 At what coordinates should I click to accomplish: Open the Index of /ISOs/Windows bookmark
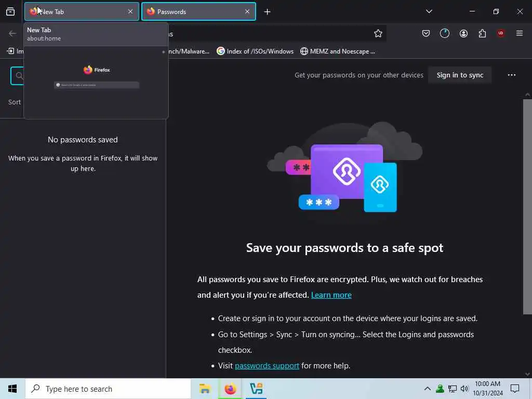(x=255, y=51)
